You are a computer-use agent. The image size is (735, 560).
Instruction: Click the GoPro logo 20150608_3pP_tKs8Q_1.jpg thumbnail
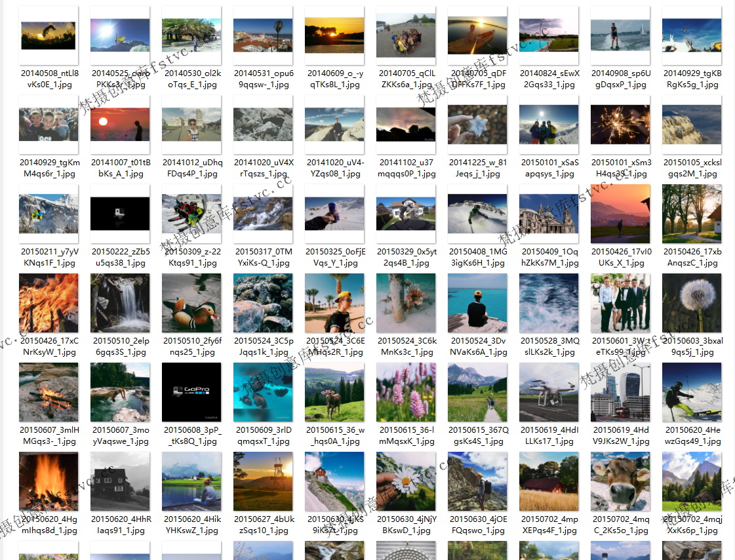coord(191,392)
